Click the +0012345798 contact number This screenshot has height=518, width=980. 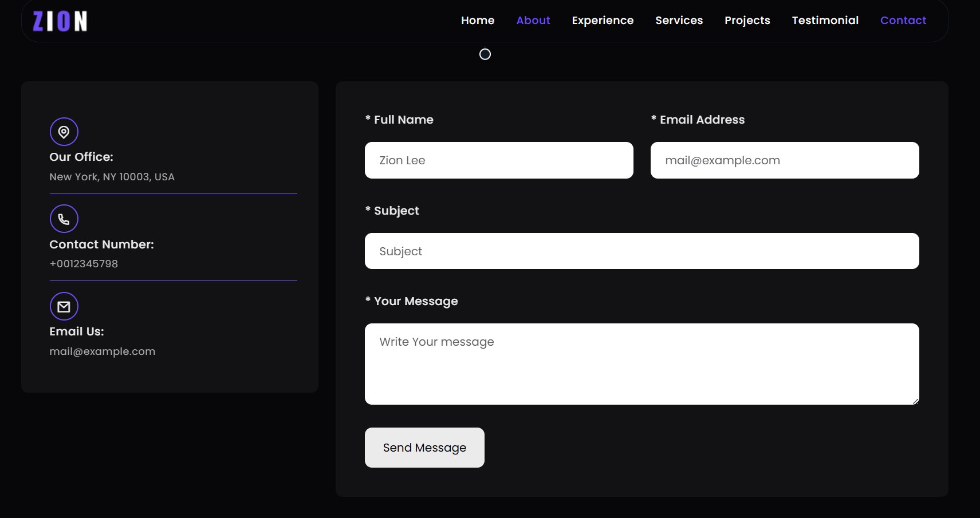84,264
